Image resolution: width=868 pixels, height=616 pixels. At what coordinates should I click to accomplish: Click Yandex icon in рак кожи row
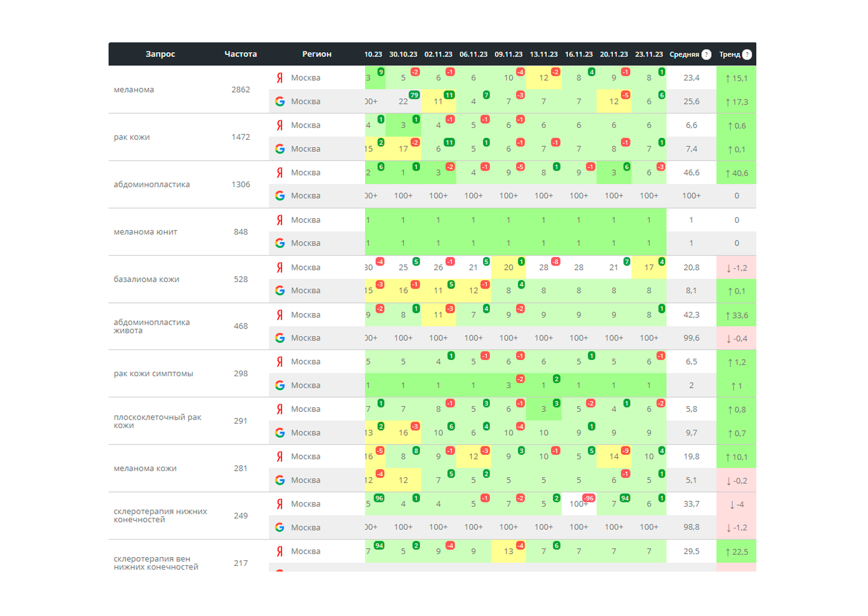(280, 125)
